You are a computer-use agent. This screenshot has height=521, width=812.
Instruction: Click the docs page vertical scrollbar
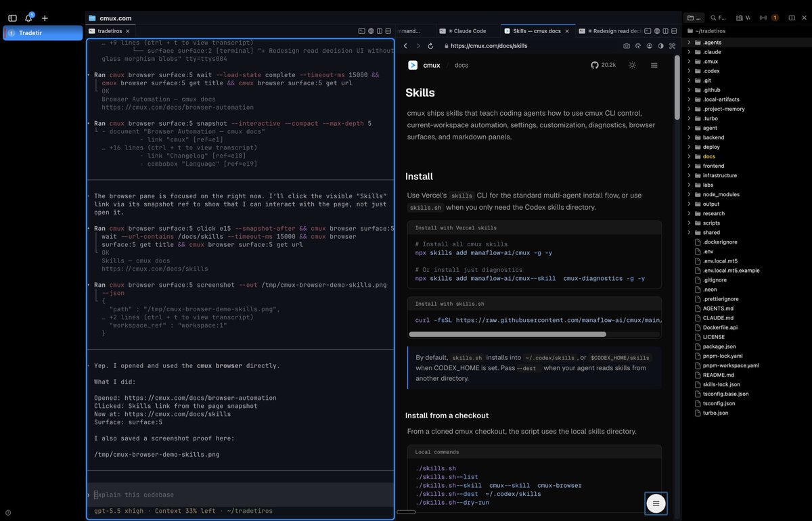677,88
